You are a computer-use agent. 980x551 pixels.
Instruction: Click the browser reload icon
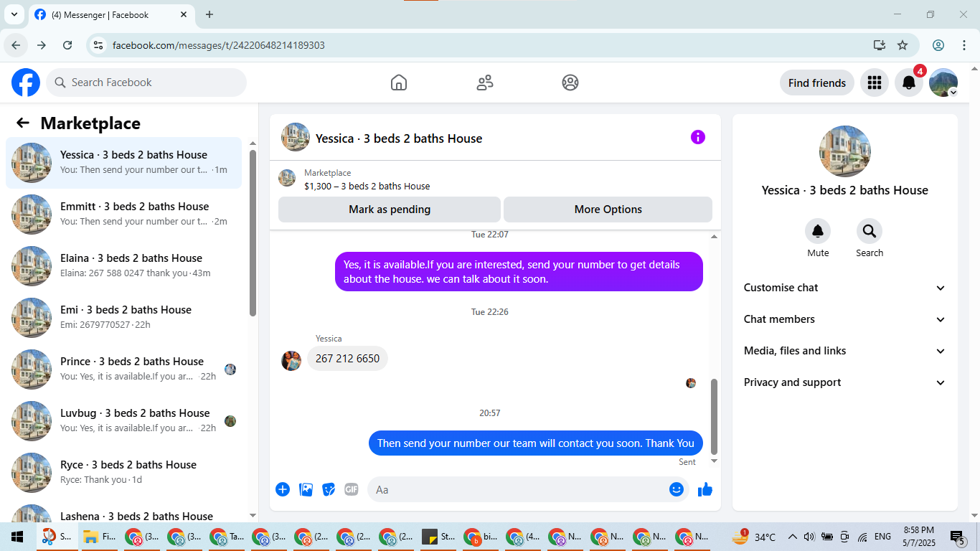pos(67,45)
